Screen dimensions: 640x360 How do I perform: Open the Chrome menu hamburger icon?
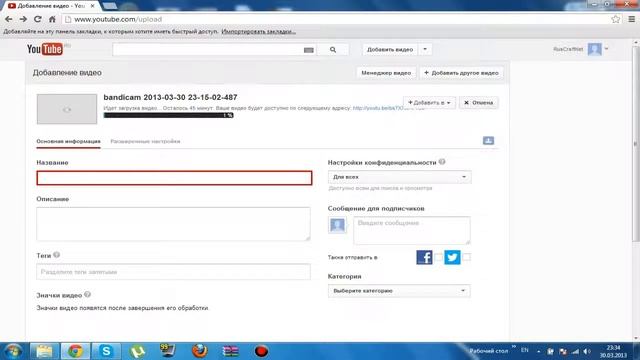[x=631, y=19]
